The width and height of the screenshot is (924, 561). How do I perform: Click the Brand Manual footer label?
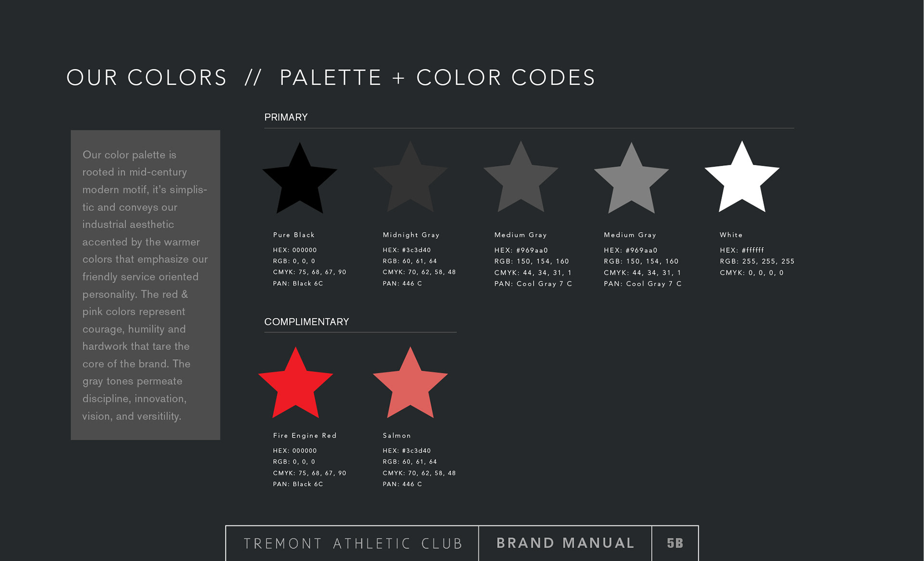coord(565,543)
